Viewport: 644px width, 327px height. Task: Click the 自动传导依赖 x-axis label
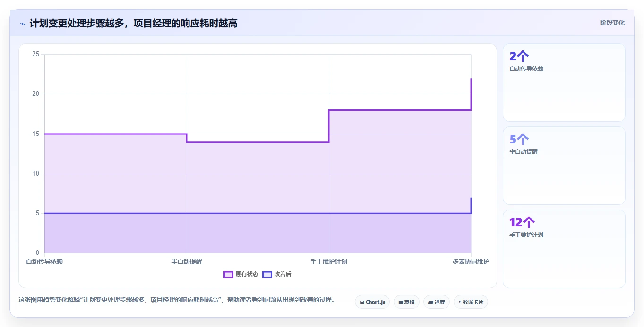pos(44,261)
